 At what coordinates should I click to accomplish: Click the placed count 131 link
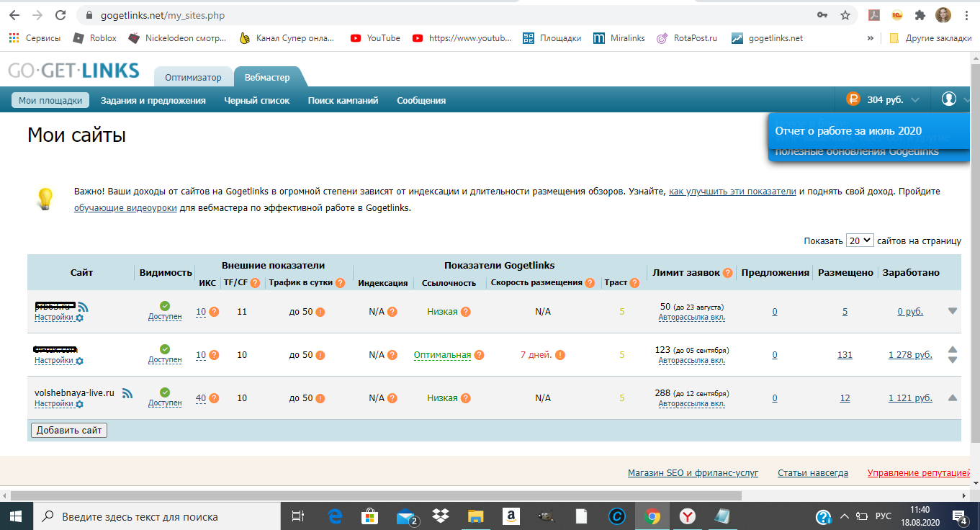point(845,355)
